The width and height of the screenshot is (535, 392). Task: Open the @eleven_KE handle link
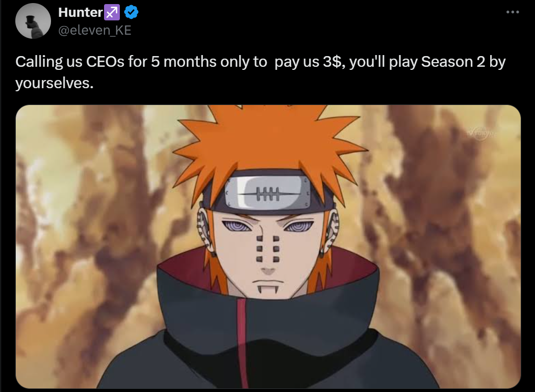point(95,31)
